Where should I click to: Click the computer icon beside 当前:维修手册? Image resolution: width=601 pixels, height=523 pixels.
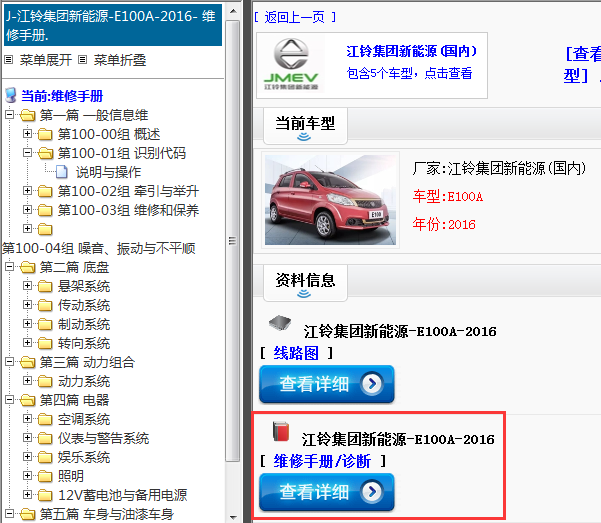coord(11,95)
